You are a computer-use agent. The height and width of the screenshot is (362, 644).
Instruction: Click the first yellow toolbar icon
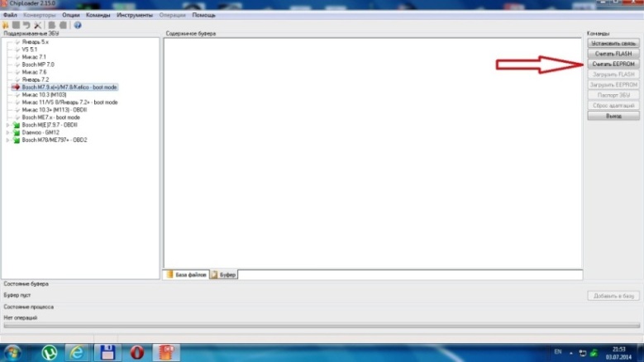coord(6,25)
